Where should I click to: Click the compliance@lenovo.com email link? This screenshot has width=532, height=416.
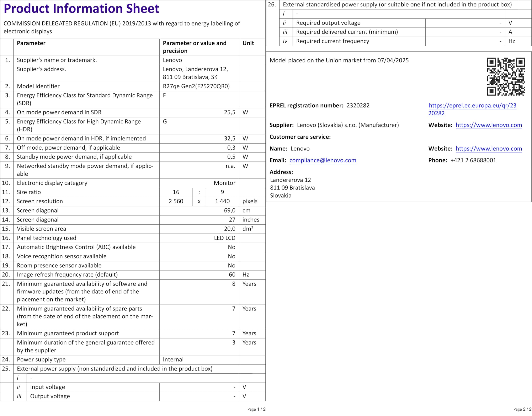(323, 160)
